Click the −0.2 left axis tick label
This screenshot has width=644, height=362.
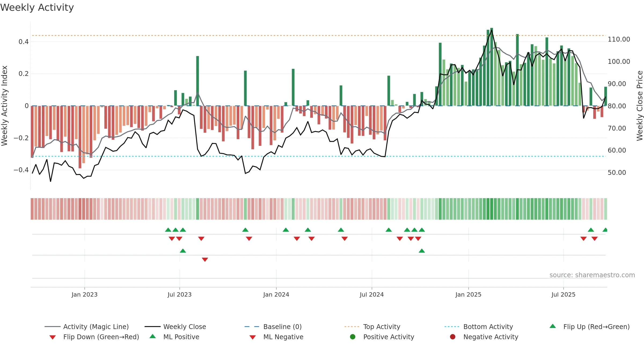click(x=21, y=138)
